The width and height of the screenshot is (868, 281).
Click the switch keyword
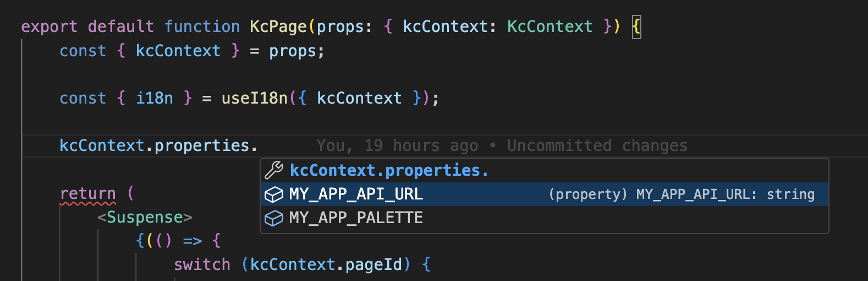202,264
